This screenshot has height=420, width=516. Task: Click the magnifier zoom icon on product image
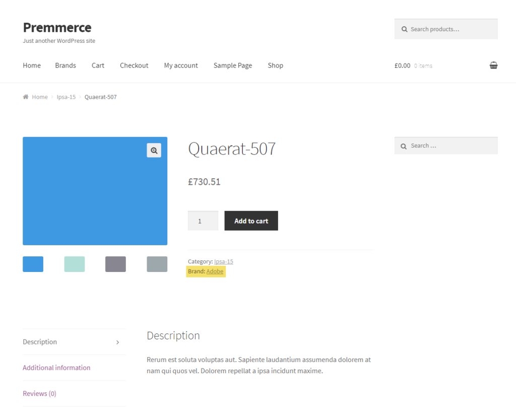(154, 150)
